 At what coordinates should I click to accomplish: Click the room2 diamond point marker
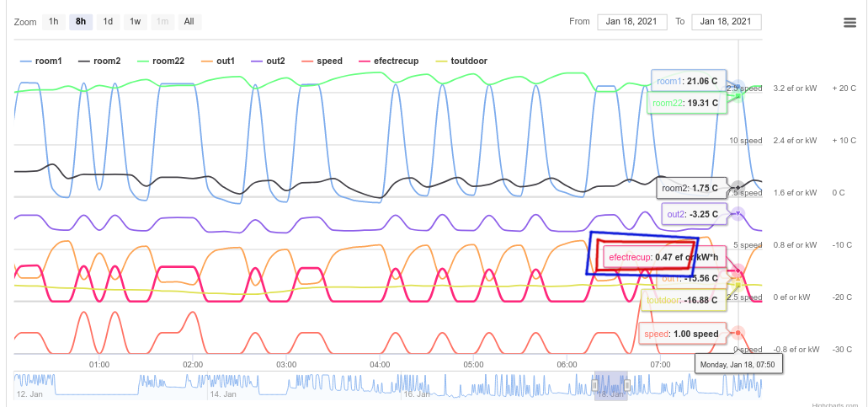[738, 186]
